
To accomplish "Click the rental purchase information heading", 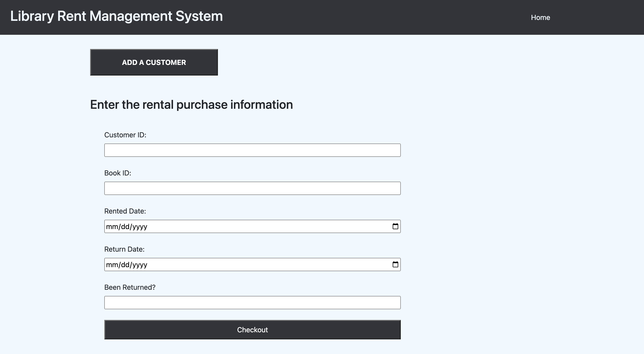I will [x=192, y=105].
